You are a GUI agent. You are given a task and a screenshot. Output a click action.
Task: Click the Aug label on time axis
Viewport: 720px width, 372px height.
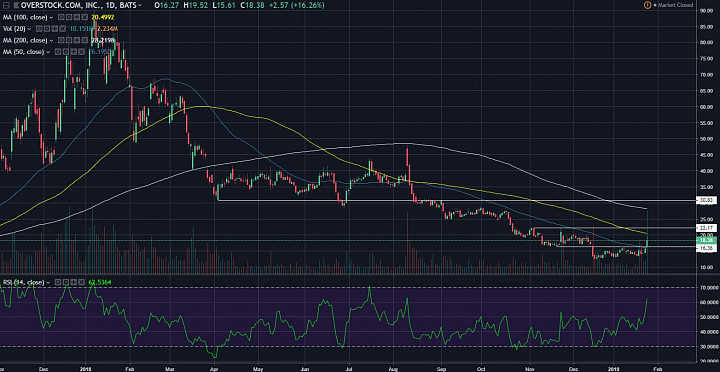tap(394, 368)
